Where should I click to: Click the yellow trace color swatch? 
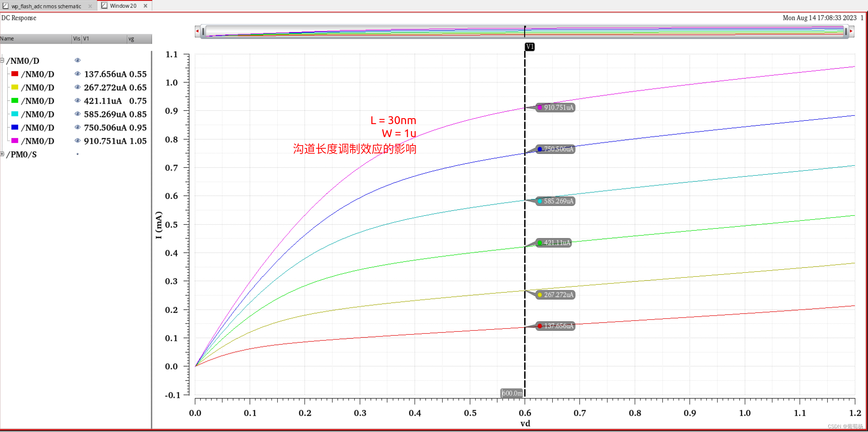(x=15, y=87)
